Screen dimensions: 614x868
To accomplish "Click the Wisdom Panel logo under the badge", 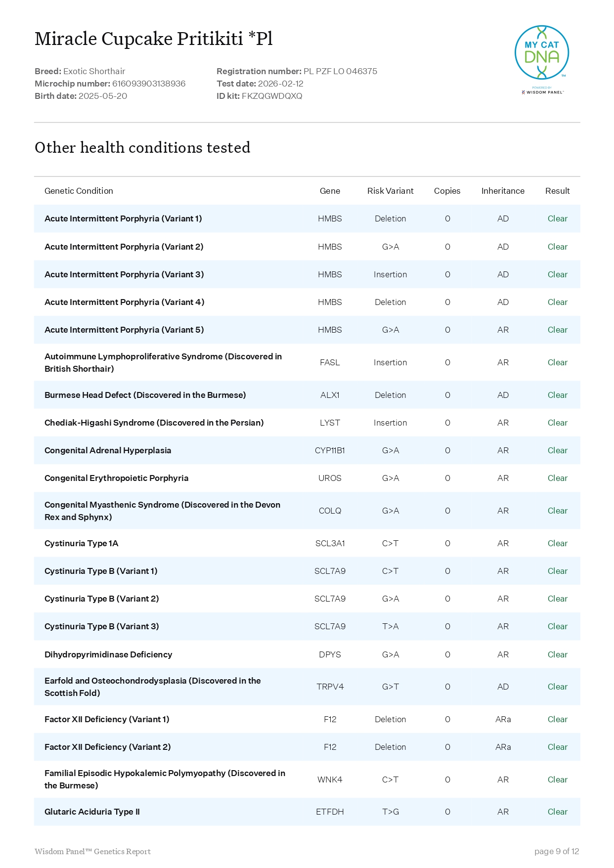I will [x=542, y=92].
